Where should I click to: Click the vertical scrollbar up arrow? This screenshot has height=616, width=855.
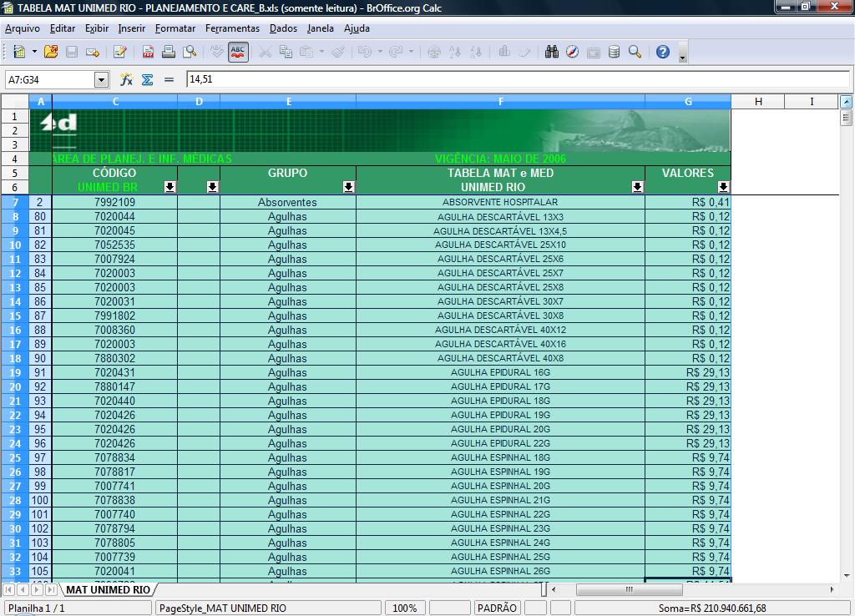(847, 101)
